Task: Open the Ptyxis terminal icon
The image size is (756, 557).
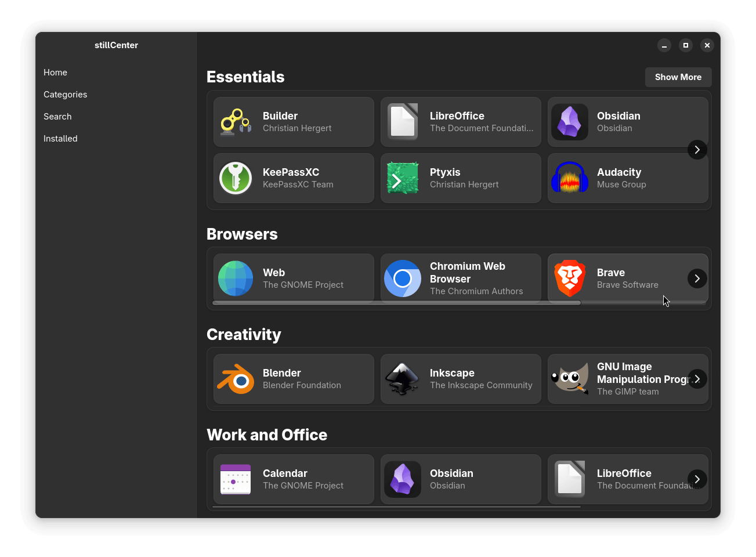Action: 403,178
